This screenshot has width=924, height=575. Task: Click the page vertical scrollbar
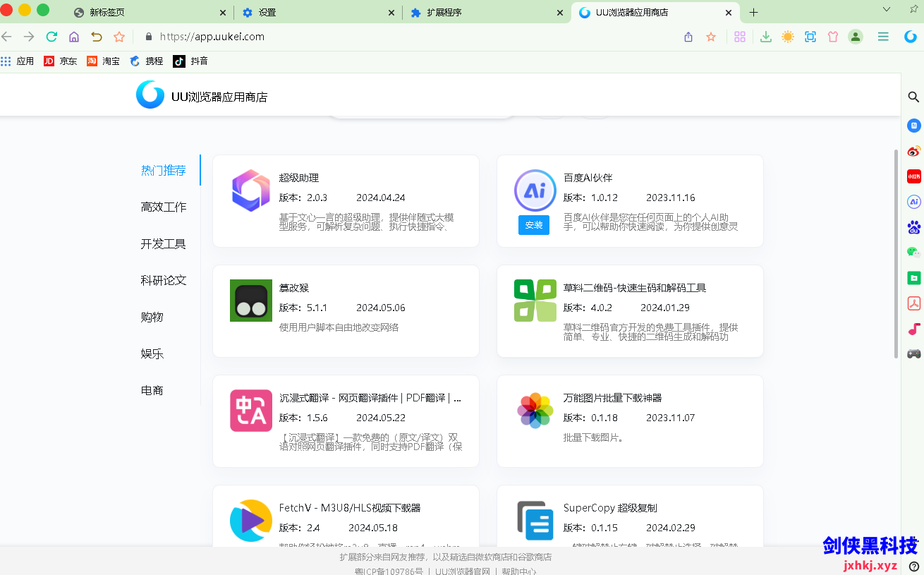(896, 254)
